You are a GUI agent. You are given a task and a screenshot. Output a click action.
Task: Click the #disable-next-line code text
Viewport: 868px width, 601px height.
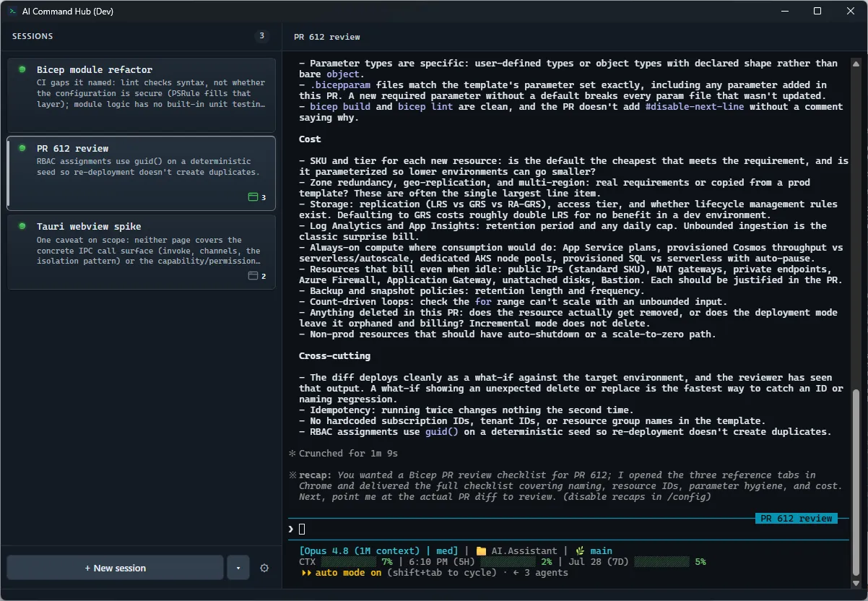696,107
